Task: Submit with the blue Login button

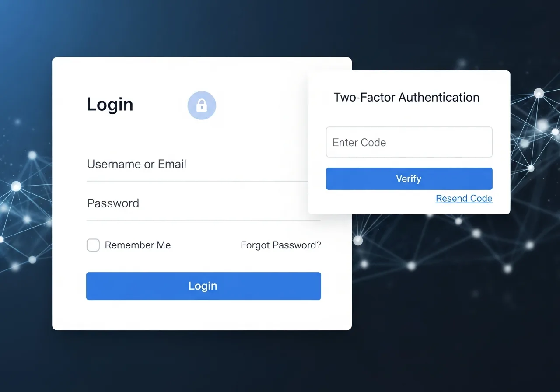Action: point(203,286)
